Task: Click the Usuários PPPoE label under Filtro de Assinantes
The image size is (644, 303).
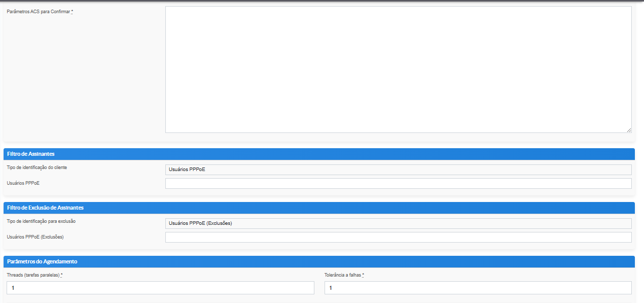Action: coord(23,183)
